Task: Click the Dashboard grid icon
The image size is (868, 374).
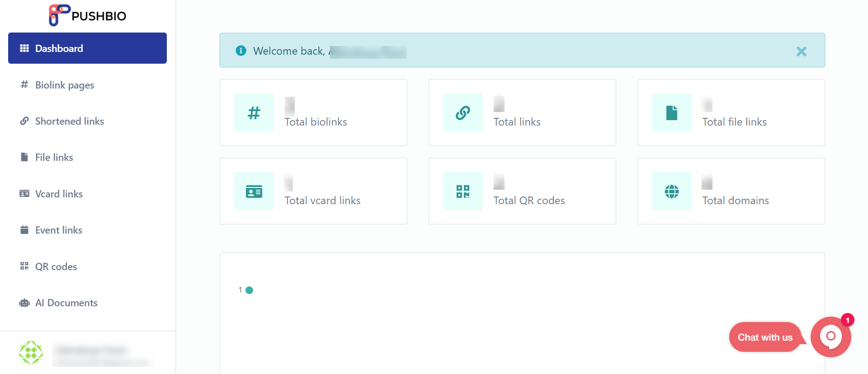Action: coord(24,48)
